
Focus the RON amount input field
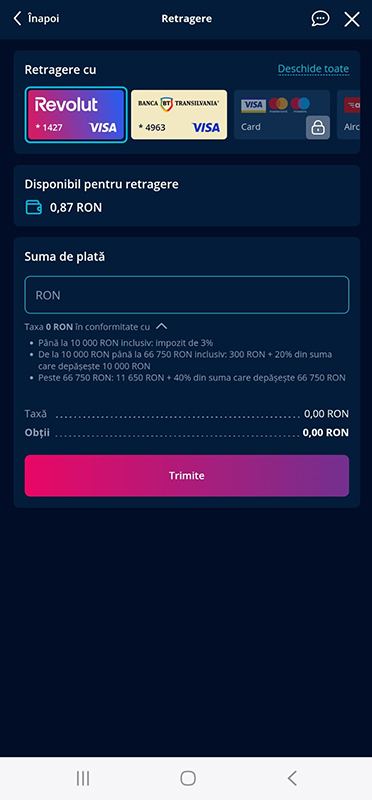coord(187,295)
